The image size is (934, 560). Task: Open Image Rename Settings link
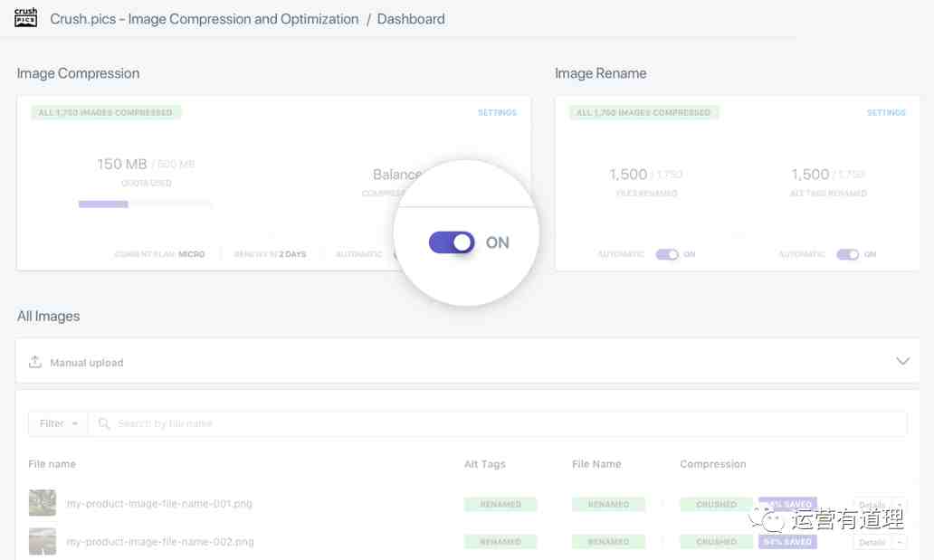point(886,113)
